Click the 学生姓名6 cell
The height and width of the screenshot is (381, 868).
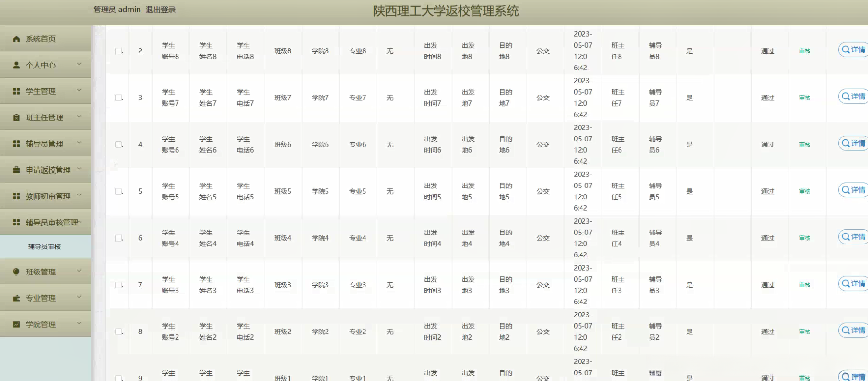tap(207, 145)
